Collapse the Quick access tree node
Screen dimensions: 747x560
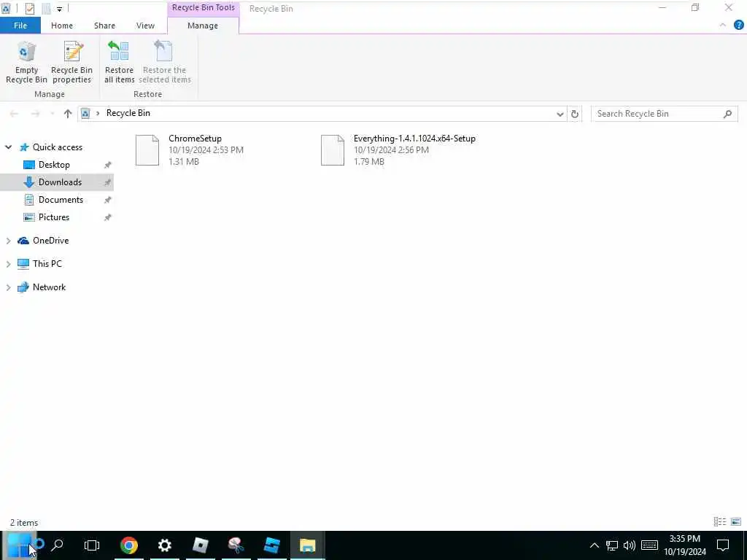tap(8, 147)
